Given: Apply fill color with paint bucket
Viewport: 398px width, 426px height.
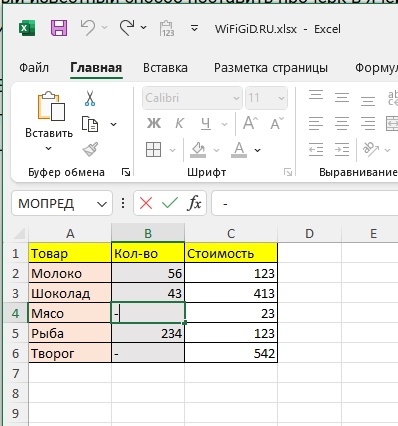Looking at the screenshot, I should 198,150.
